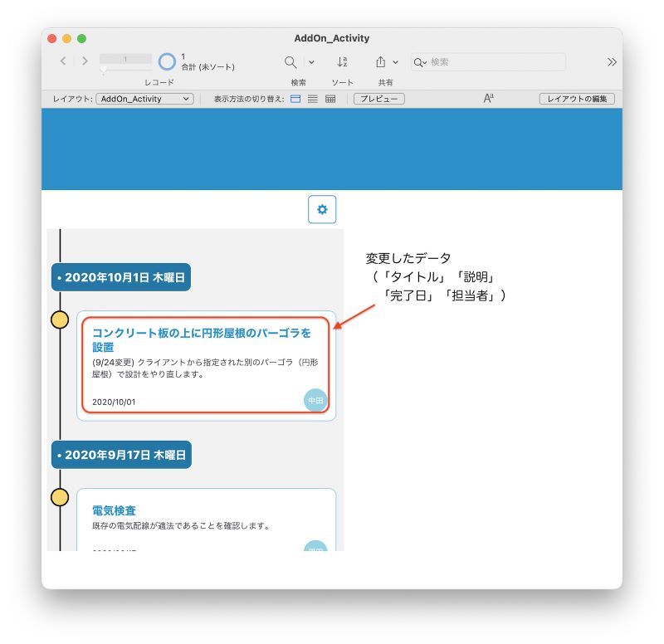Click the found set pie circle icon

(x=167, y=61)
